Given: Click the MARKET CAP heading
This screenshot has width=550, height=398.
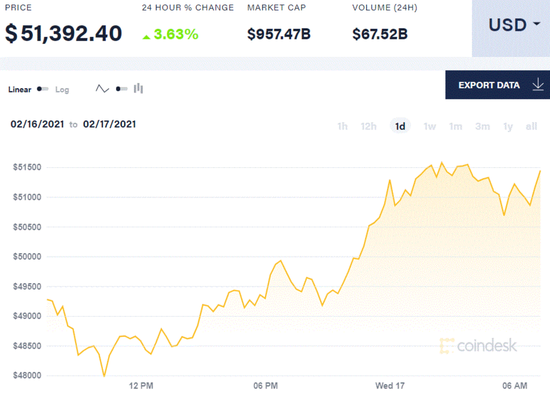Looking at the screenshot, I should click(277, 8).
